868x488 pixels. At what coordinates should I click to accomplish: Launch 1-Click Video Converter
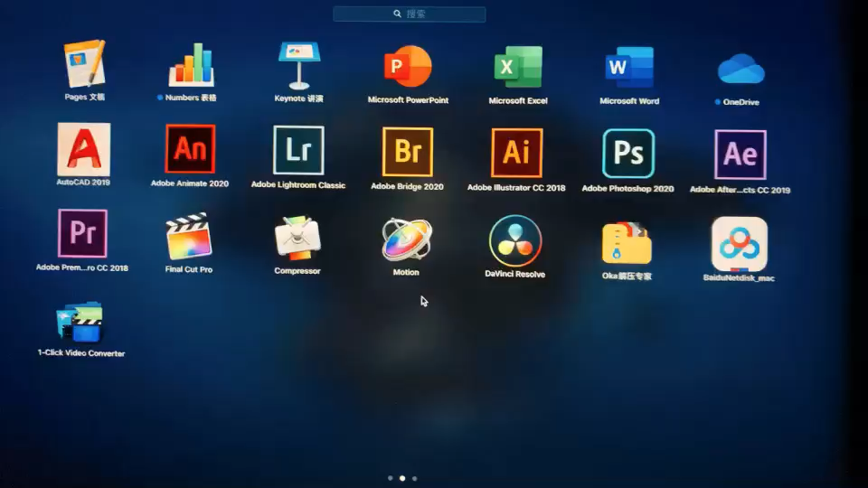click(x=80, y=322)
